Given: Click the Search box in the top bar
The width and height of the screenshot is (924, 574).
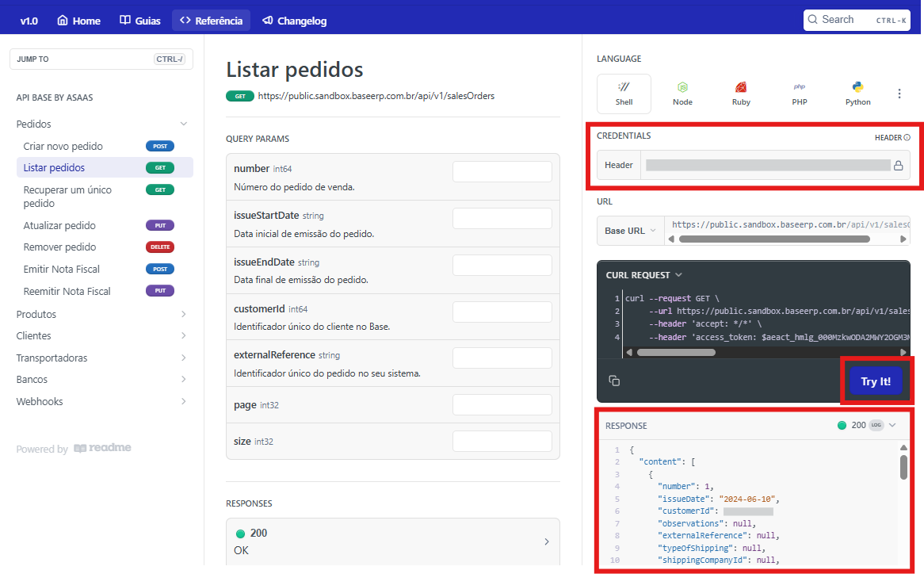Looking at the screenshot, I should point(857,20).
